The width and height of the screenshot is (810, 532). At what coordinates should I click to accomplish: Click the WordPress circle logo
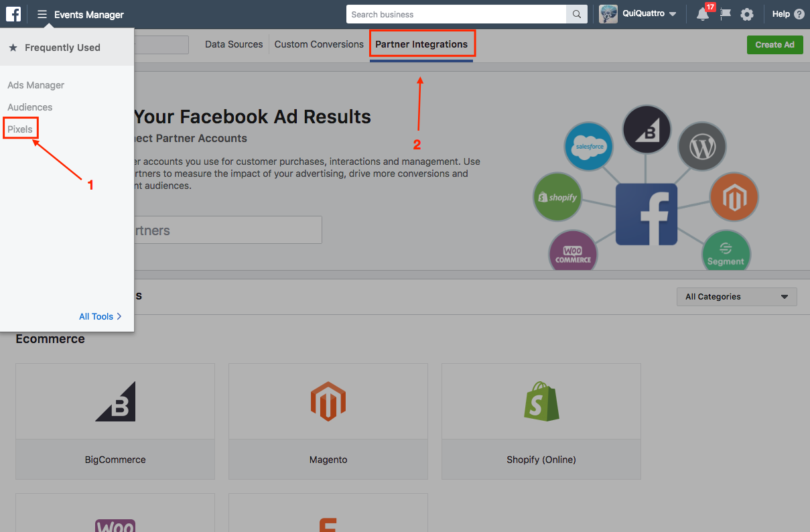(702, 147)
